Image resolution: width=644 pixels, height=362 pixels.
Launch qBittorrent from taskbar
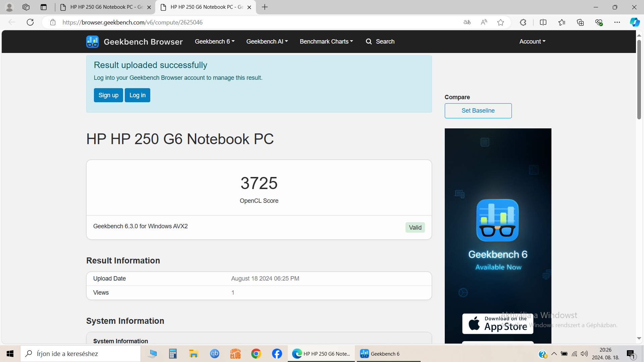click(x=214, y=354)
